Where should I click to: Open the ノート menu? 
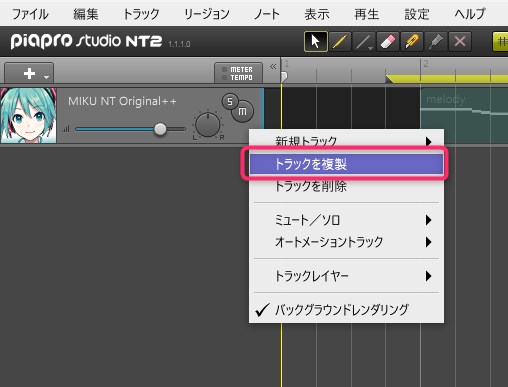coord(267,14)
